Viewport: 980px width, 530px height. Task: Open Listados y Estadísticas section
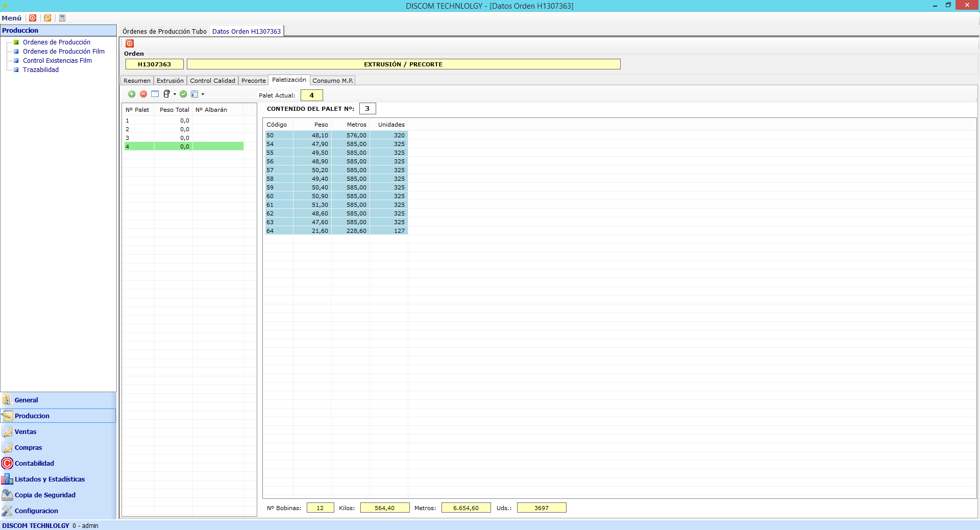50,479
